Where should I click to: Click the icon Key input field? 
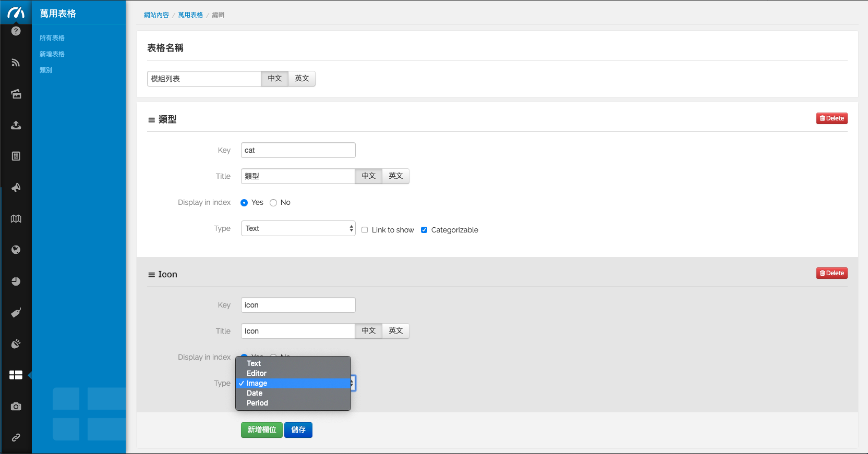click(x=298, y=305)
